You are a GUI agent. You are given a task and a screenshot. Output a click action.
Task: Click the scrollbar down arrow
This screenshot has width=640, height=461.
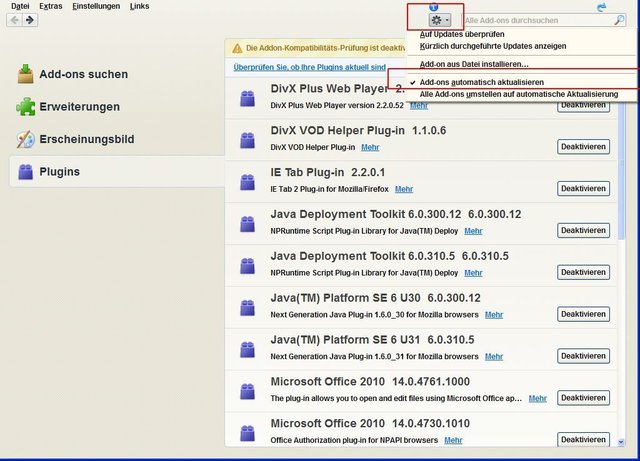[x=621, y=442]
